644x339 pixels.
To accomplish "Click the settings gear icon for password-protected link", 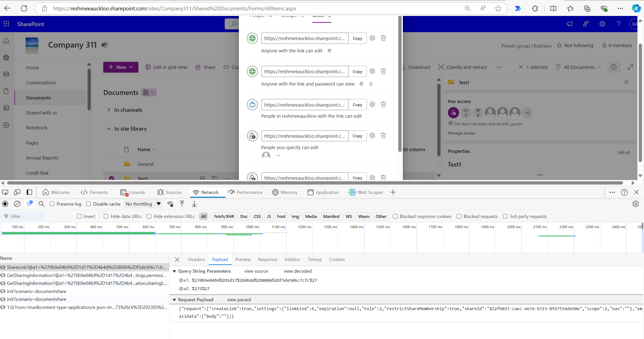I will pyautogui.click(x=372, y=71).
